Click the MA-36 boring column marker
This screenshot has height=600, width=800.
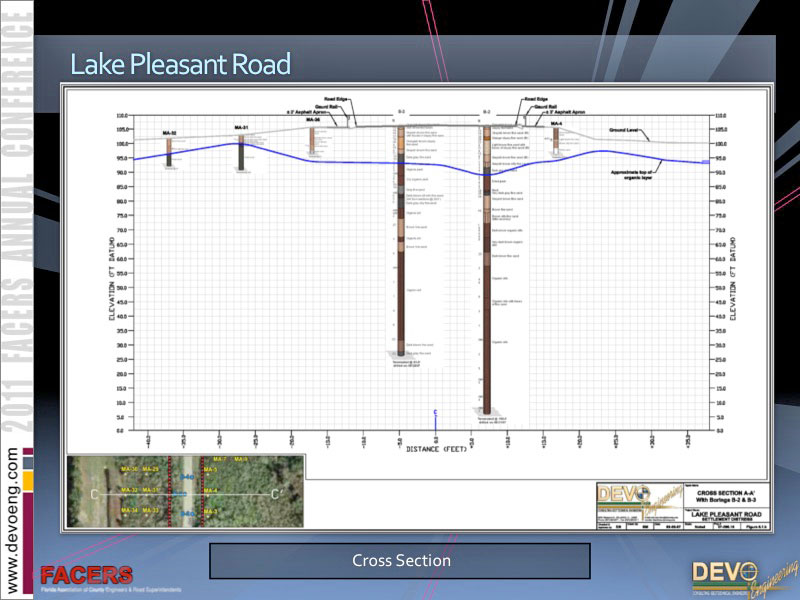pyautogui.click(x=313, y=140)
